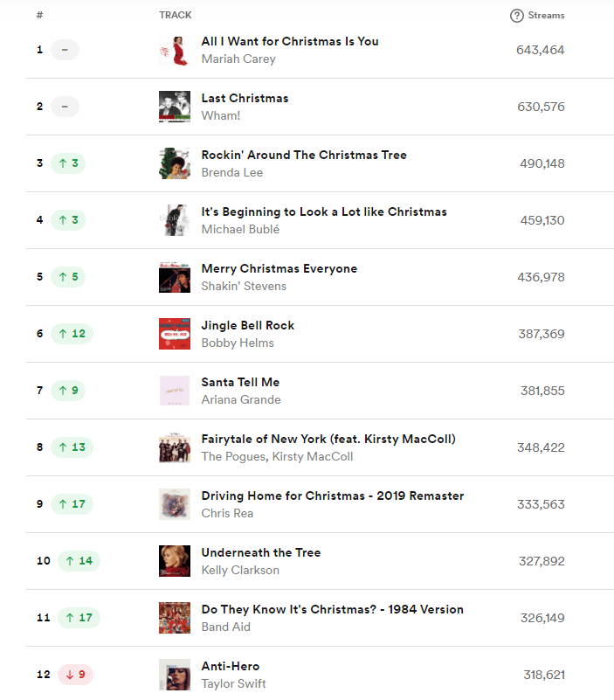Open the album art for Last Christmas
The height and width of the screenshot is (700, 614).
174,106
